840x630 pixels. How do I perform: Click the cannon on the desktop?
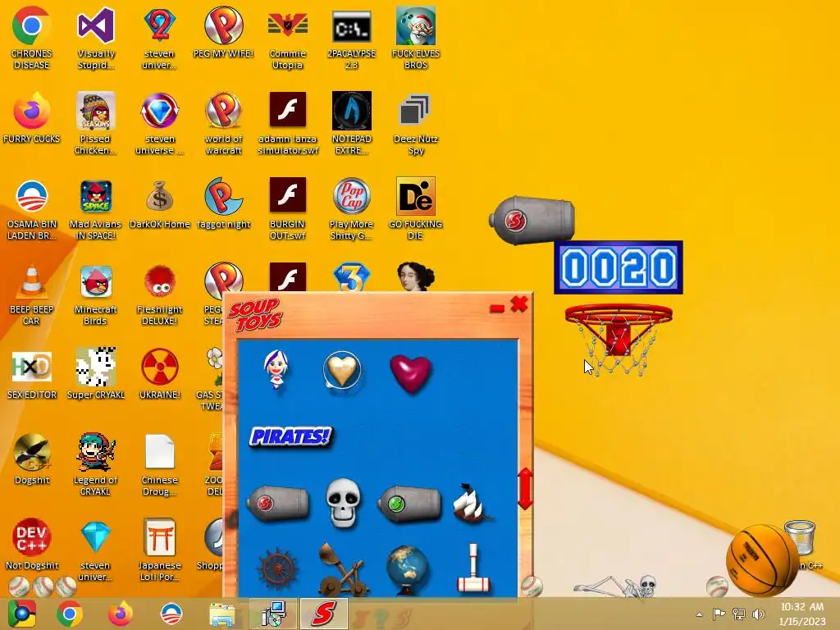532,220
